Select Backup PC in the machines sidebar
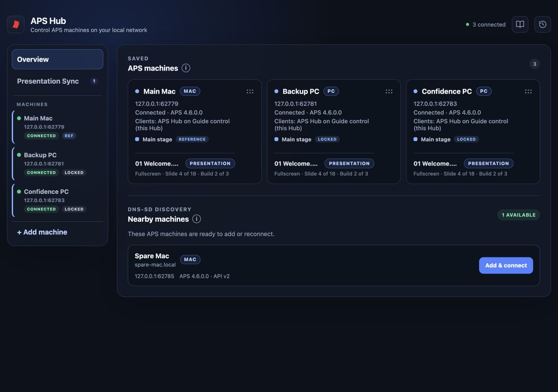Screen dimensions: 558x392 pyautogui.click(x=58, y=163)
